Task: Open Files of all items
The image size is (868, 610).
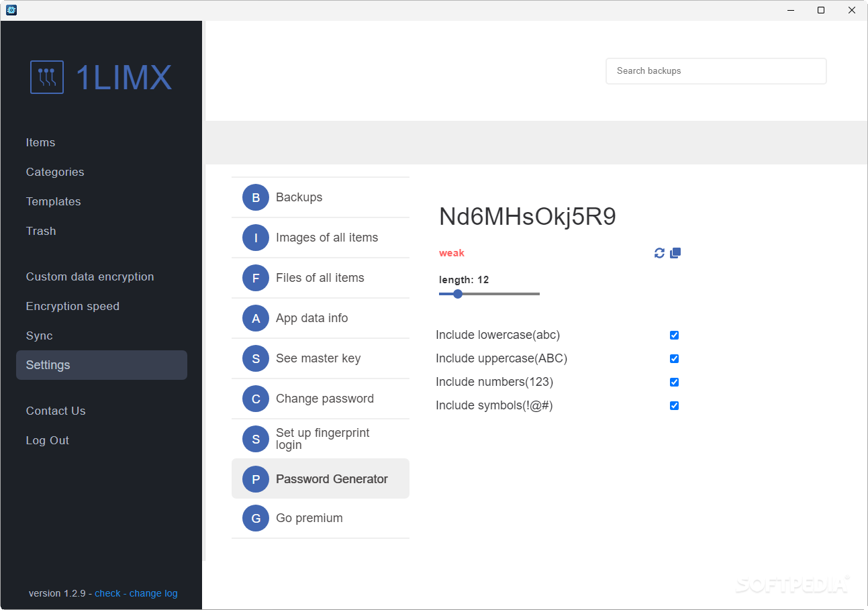Action: pyautogui.click(x=320, y=278)
